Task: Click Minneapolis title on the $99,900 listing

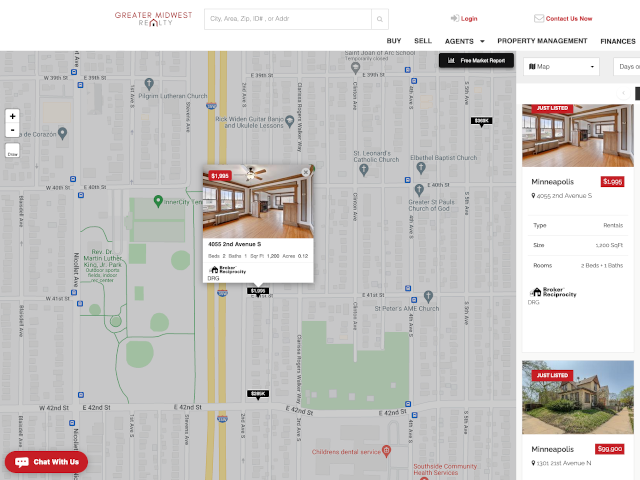Action: (x=552, y=449)
